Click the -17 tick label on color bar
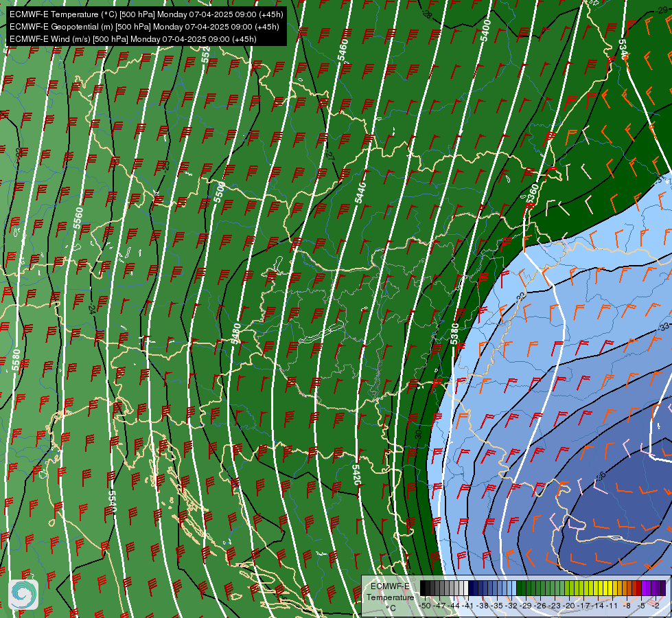The height and width of the screenshot is (618, 672). (x=583, y=606)
